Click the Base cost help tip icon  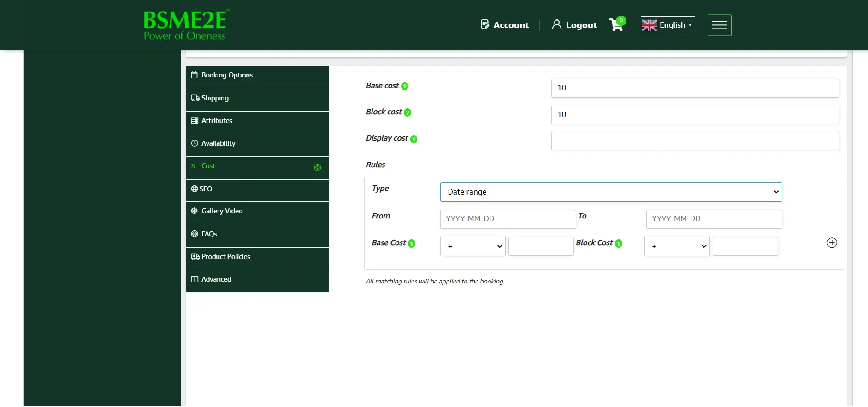pos(405,86)
